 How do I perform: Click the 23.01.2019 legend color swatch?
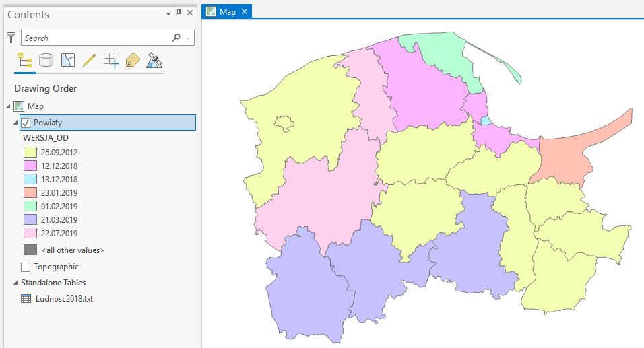[x=30, y=193]
